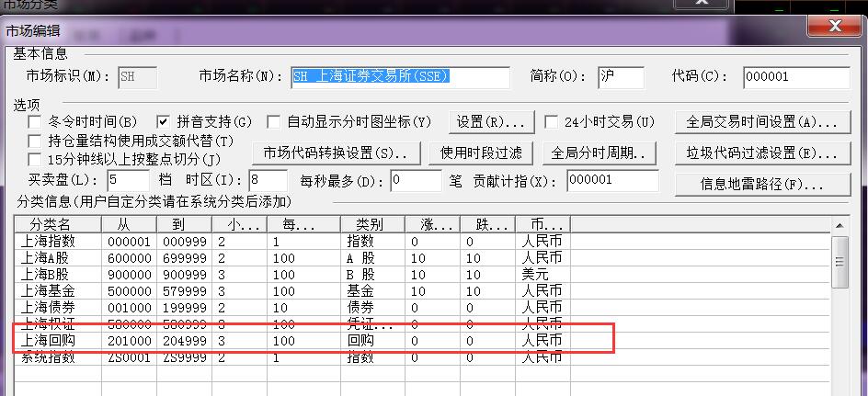
Task: Click the 时区 input field
Action: (x=268, y=180)
